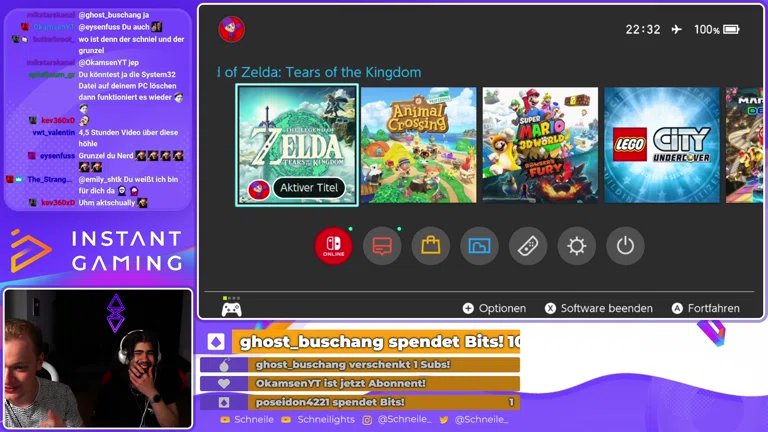Open Nintendo Switch Online icon
The width and height of the screenshot is (768, 432).
(x=333, y=245)
